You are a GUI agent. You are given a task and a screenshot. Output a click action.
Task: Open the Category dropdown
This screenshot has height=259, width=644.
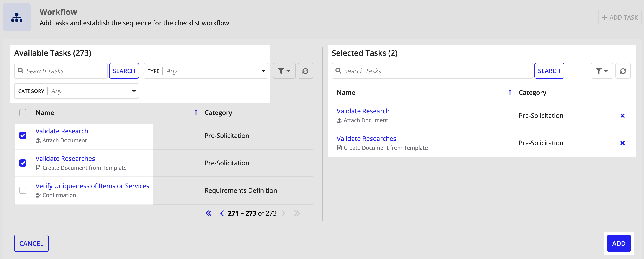pyautogui.click(x=77, y=91)
